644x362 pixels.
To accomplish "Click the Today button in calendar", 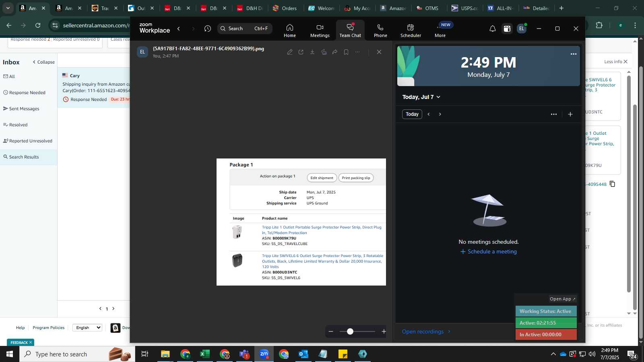I will (x=412, y=114).
